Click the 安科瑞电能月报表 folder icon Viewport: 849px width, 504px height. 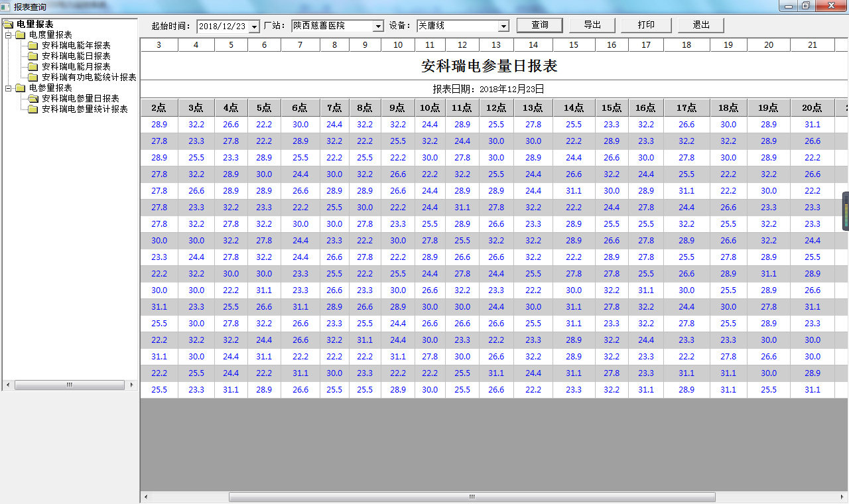(33, 67)
